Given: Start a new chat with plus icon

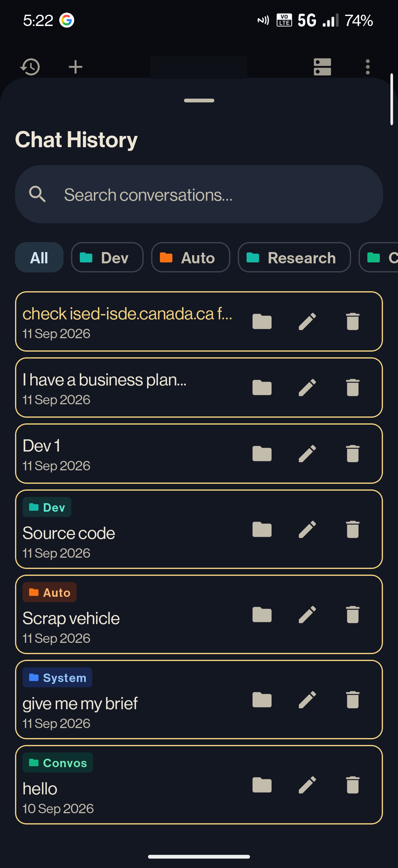Looking at the screenshot, I should [75, 67].
